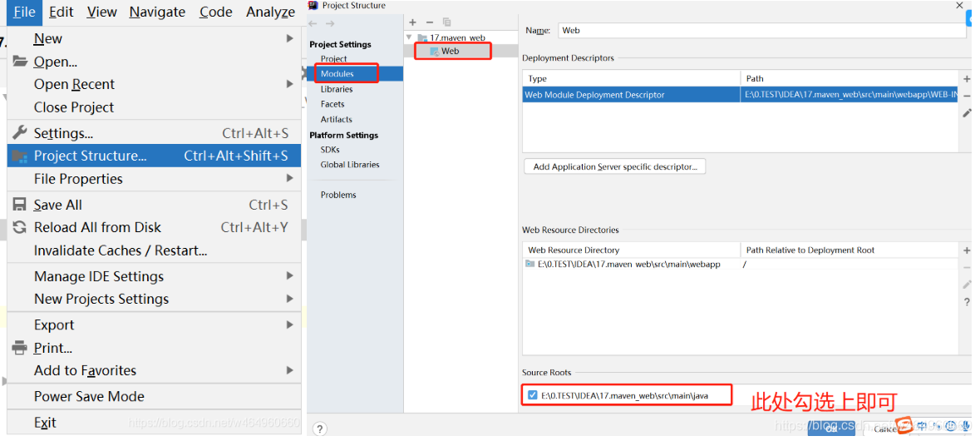Select Libraries in the sidebar
Screen dimensions: 980x441
point(337,89)
